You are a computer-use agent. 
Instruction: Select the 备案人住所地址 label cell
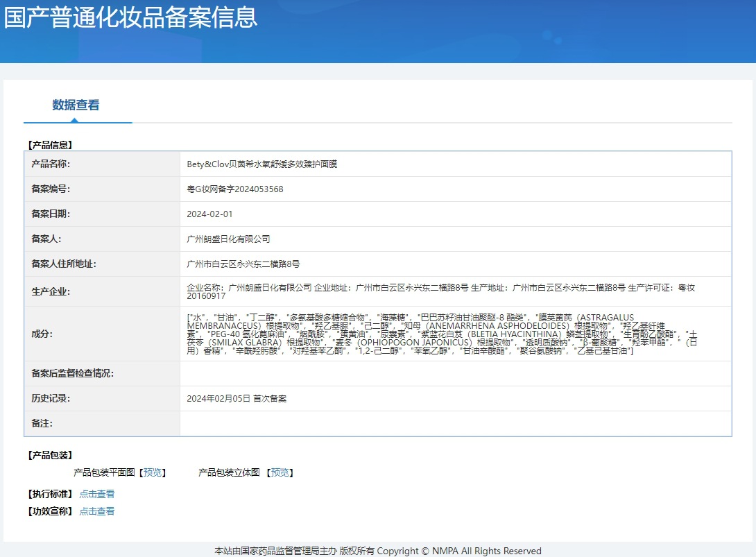tap(102, 264)
